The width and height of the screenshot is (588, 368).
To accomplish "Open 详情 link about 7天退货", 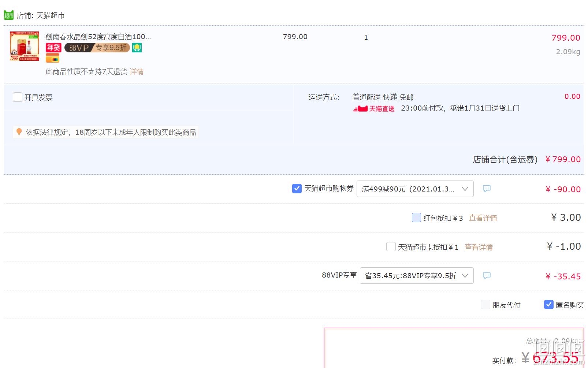I will [137, 71].
